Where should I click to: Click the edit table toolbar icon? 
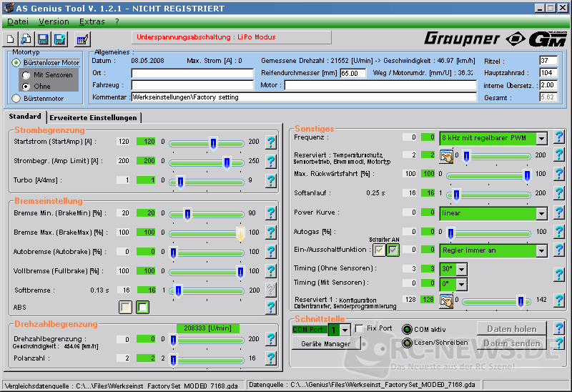click(x=82, y=39)
